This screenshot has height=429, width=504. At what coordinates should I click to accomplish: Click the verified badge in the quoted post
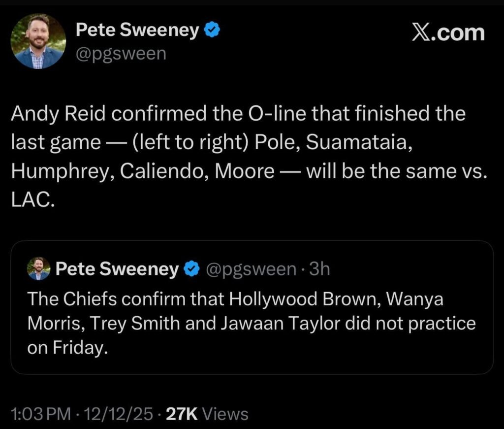click(190, 269)
